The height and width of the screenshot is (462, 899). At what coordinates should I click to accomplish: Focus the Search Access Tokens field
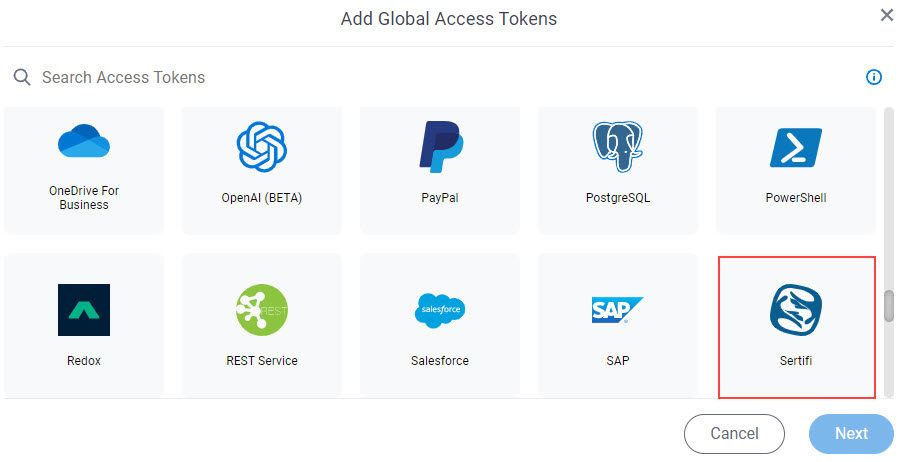(436, 77)
